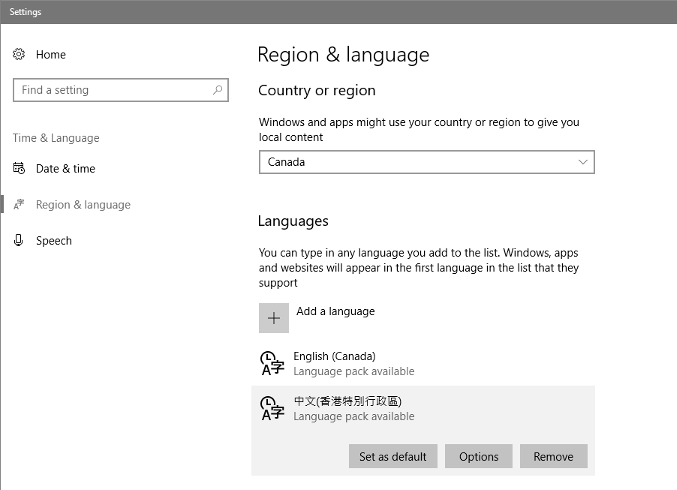Click the Region & language sidebar icon
The width and height of the screenshot is (677, 490).
coord(19,205)
